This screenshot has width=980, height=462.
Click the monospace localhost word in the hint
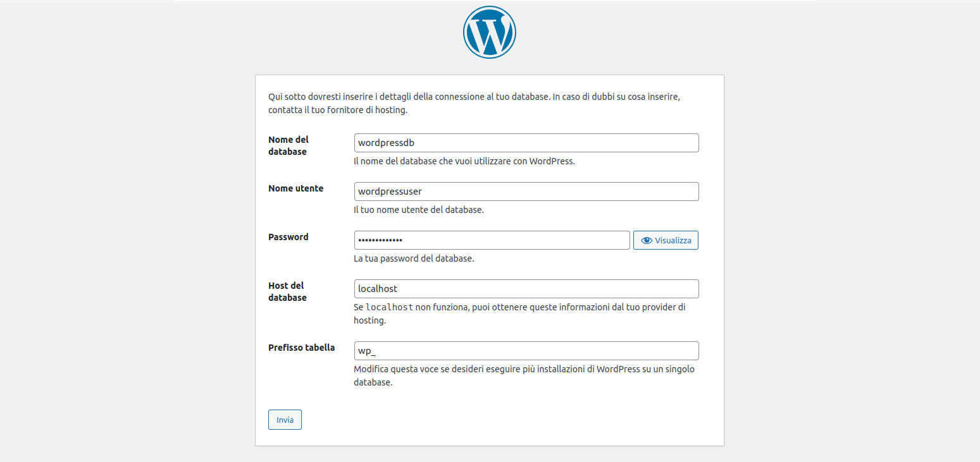(390, 307)
